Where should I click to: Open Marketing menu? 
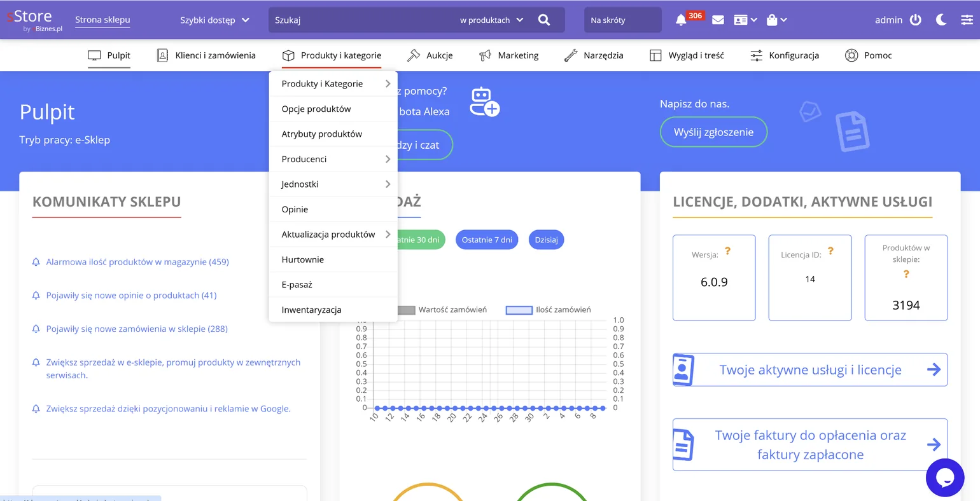click(x=508, y=55)
